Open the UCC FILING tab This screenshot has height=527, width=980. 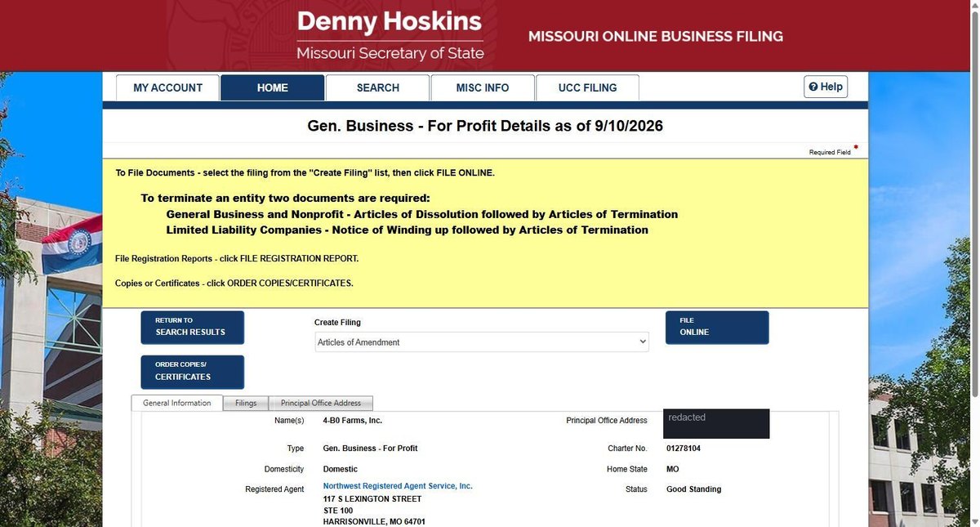(x=588, y=87)
